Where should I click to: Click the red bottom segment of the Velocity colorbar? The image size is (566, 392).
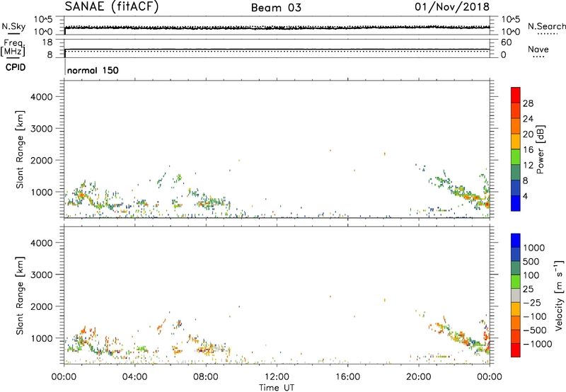(516, 350)
